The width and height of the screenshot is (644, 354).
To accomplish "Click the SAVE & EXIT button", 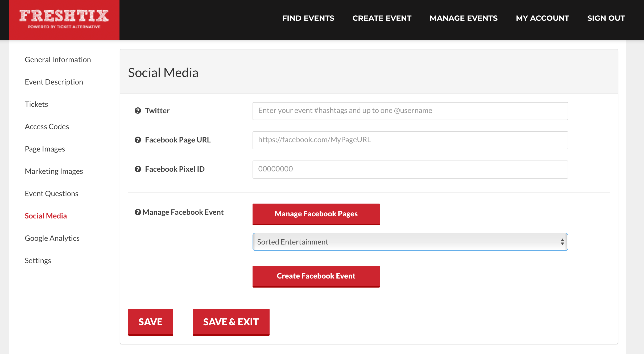I will (231, 322).
